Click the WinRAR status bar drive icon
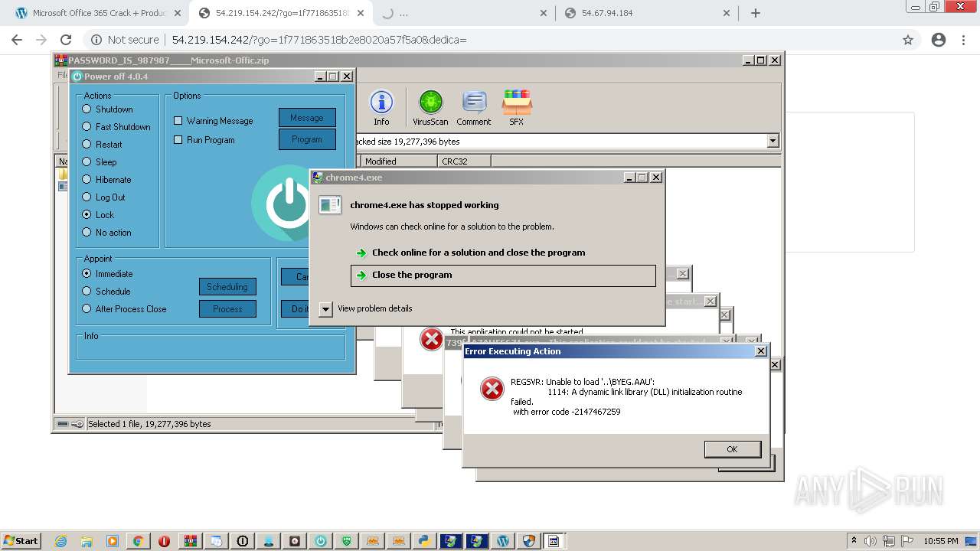This screenshot has width=980, height=551. [x=62, y=424]
